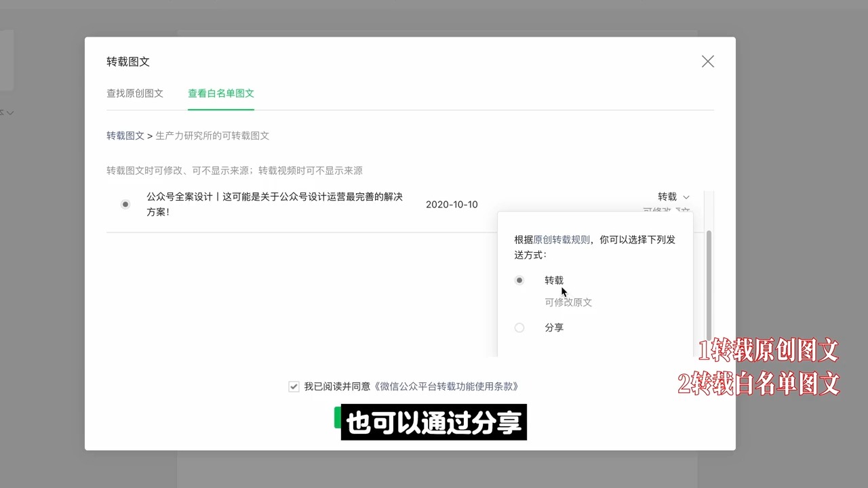Close the 转载图文 dialog
The height and width of the screenshot is (488, 868).
click(x=707, y=62)
